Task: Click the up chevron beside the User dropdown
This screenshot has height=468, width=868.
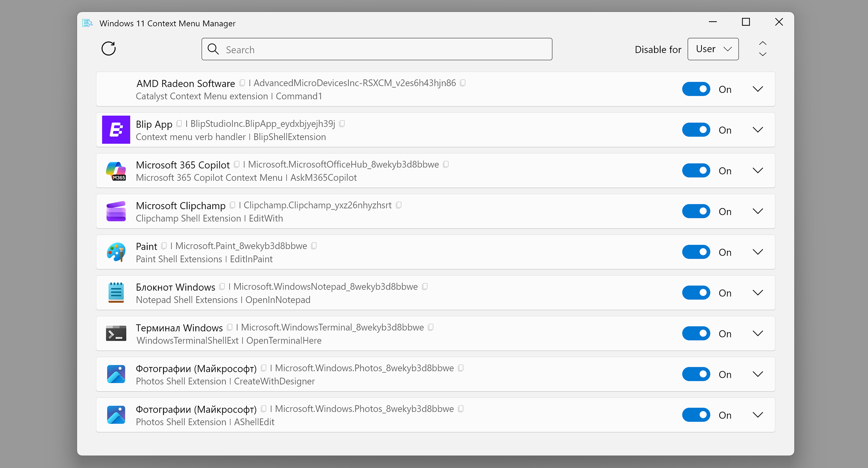Action: [x=763, y=43]
